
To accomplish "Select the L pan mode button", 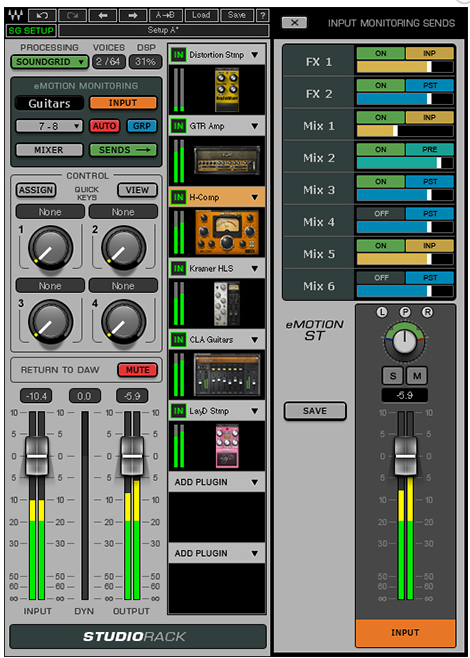I will tap(382, 312).
